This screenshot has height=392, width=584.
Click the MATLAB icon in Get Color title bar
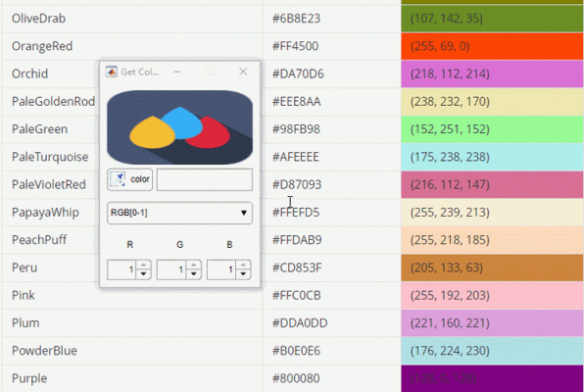click(111, 72)
